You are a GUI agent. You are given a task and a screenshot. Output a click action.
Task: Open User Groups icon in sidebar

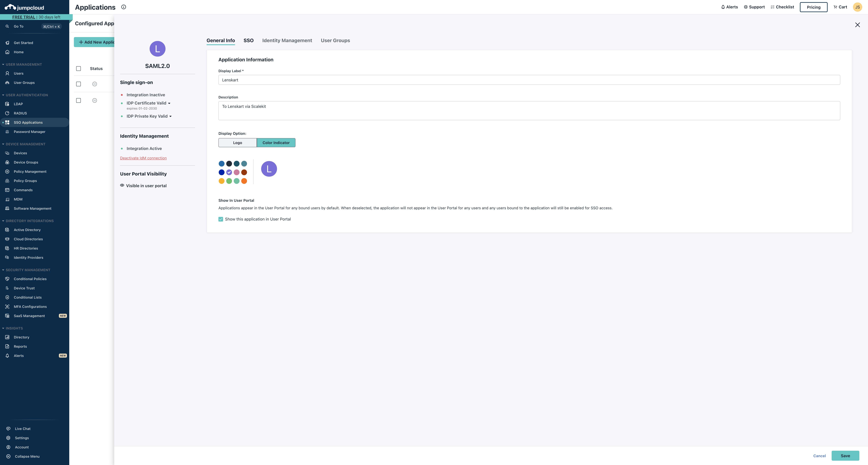7,83
